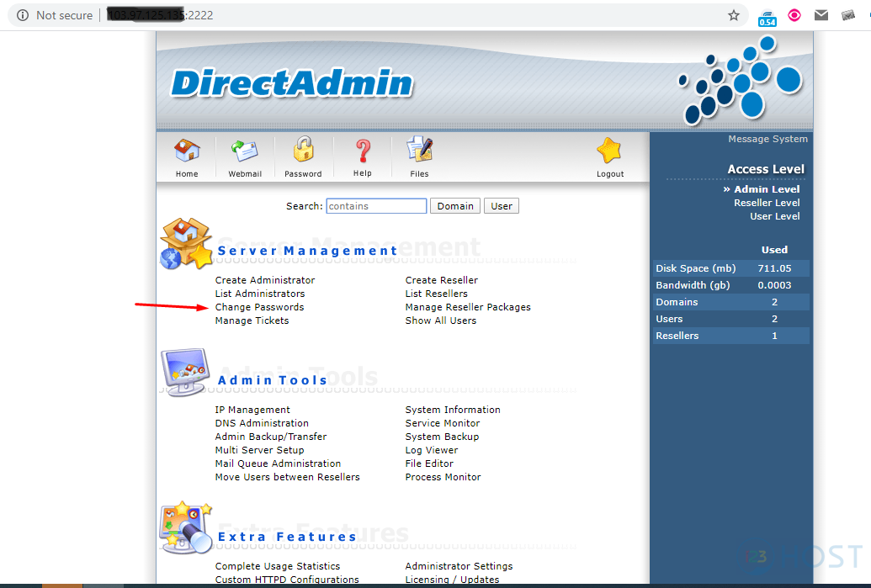Open Administrator Settings

pyautogui.click(x=459, y=566)
